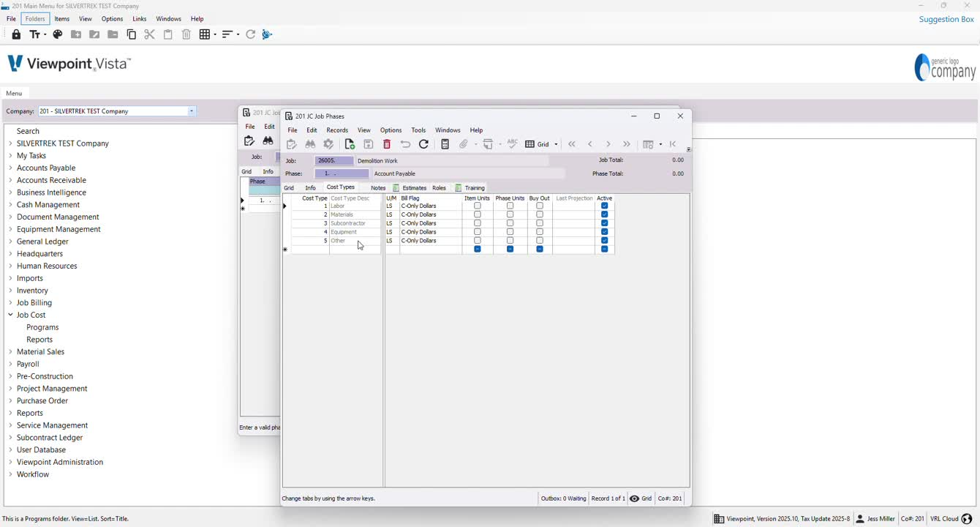Go to first record double-left arrow
Screen dimensions: 980x527
click(572, 144)
